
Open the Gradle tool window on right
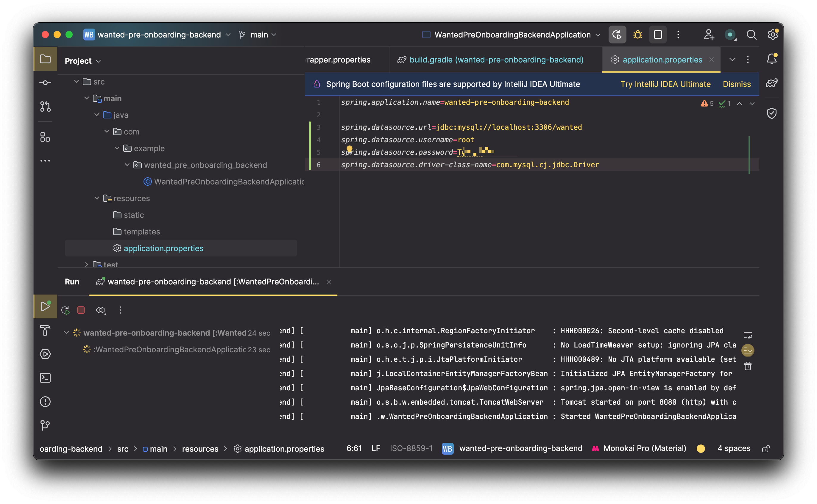772,83
